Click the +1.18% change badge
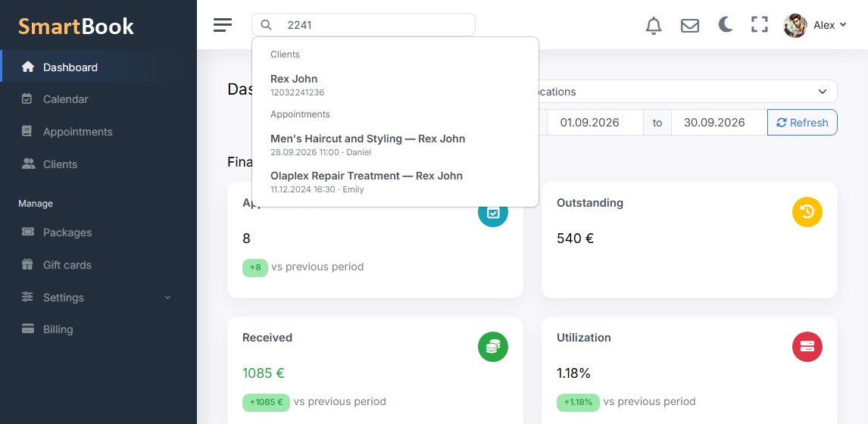Image resolution: width=868 pixels, height=424 pixels. click(x=578, y=402)
